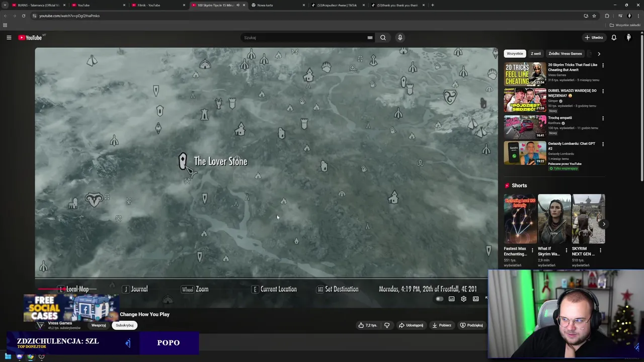Open the DUBIEL WSADZI WARDĘGĘ video thumbnail
644x362 pixels.
pos(525,100)
